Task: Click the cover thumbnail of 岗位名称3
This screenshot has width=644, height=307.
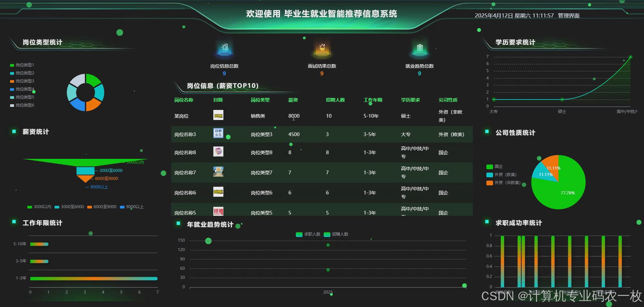Action: [x=218, y=133]
